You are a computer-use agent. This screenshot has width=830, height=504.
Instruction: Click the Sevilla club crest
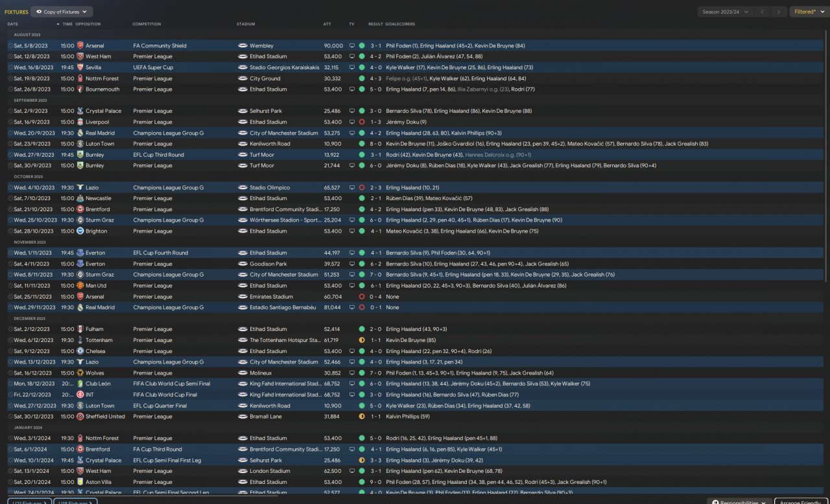(80, 67)
